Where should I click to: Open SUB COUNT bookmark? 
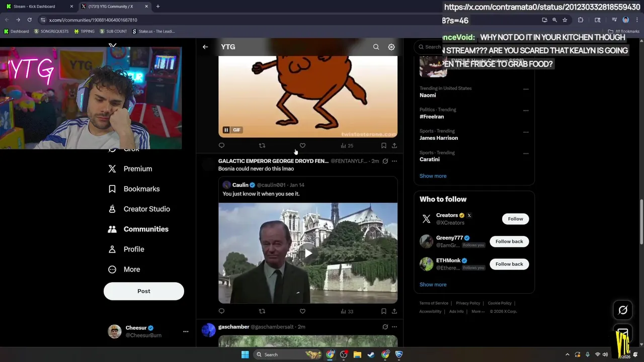tap(113, 31)
